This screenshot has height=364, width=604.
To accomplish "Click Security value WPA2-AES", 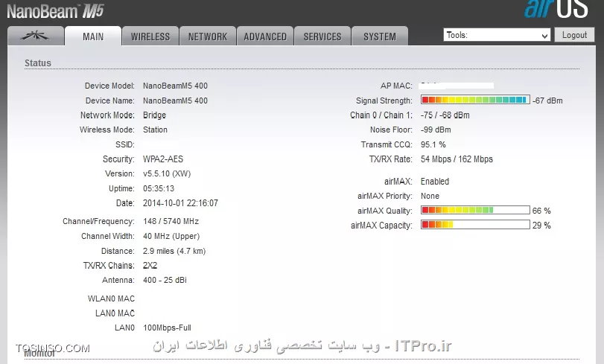I will 163,159.
